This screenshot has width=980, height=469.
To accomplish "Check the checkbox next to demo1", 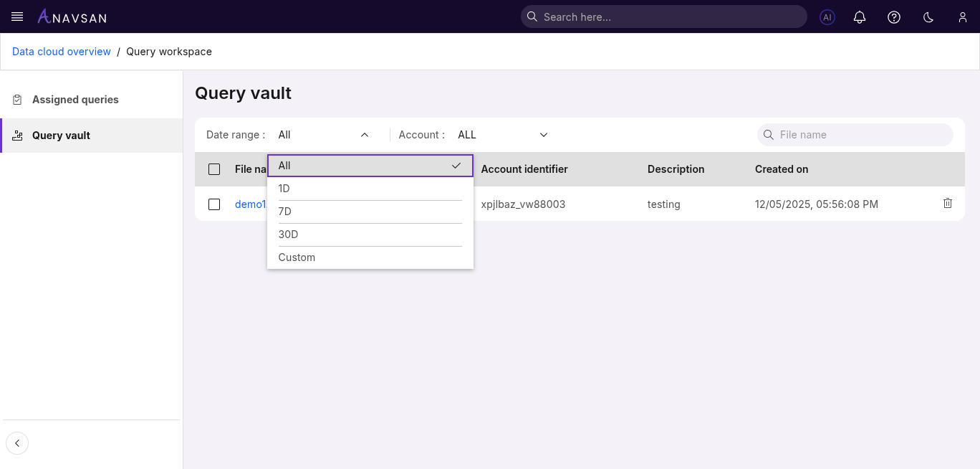I will tap(214, 204).
